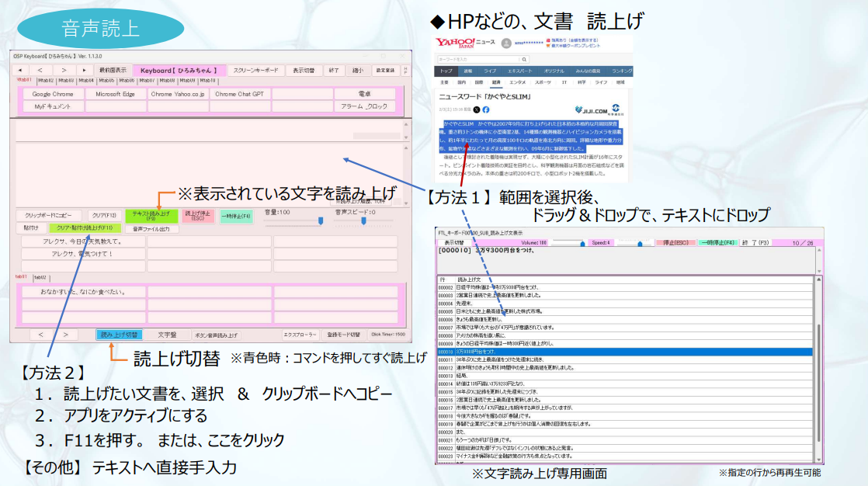868x486 pixels.
Task: Open the Chrome Yahoo.co.jp shortcut
Action: coord(178,94)
